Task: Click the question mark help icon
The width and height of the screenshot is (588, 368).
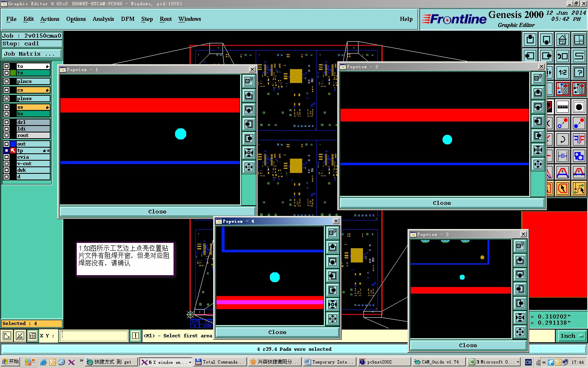Action: pos(579,72)
